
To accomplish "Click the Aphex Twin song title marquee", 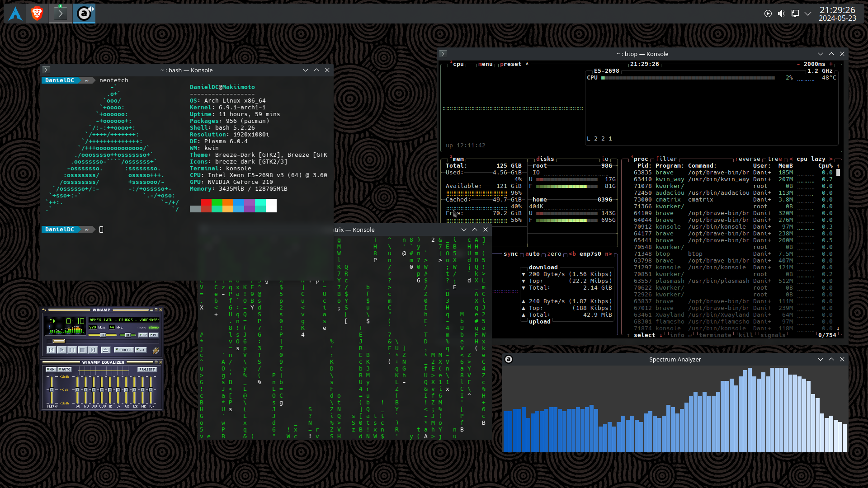I will point(124,320).
